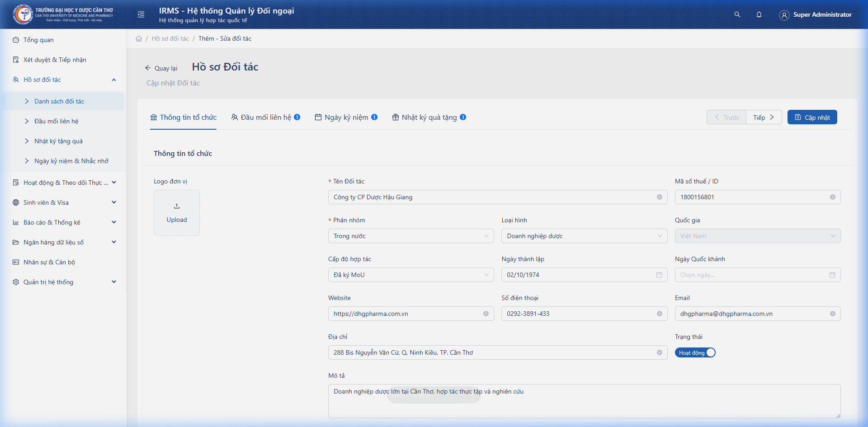Collapse sidebar using the menu fold icon
Image resolution: width=868 pixels, height=427 pixels.
click(141, 14)
